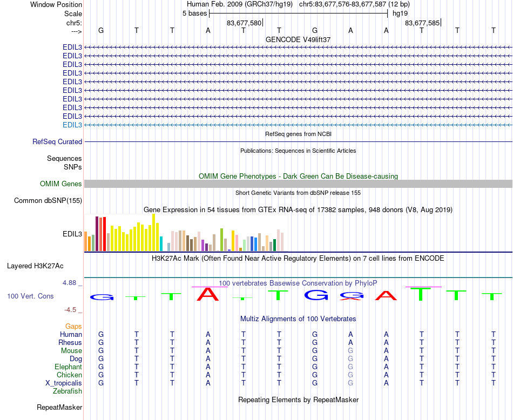Click the Common dbSNP(155) label
Viewport: 513px width, 420px height.
coord(48,200)
